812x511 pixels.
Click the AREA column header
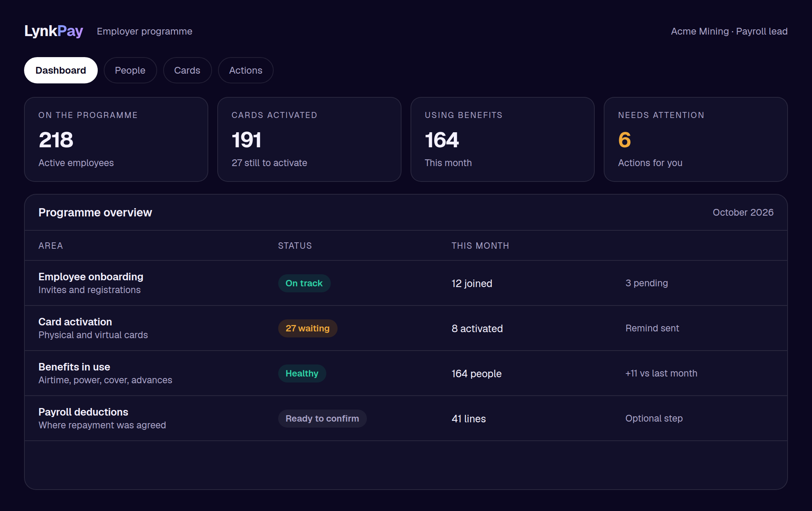(51, 246)
